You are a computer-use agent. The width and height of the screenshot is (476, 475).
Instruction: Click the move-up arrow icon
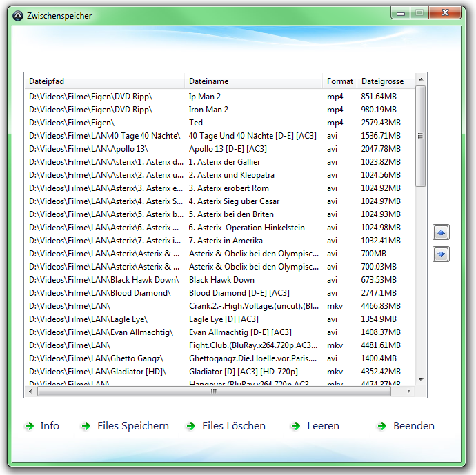tap(441, 233)
